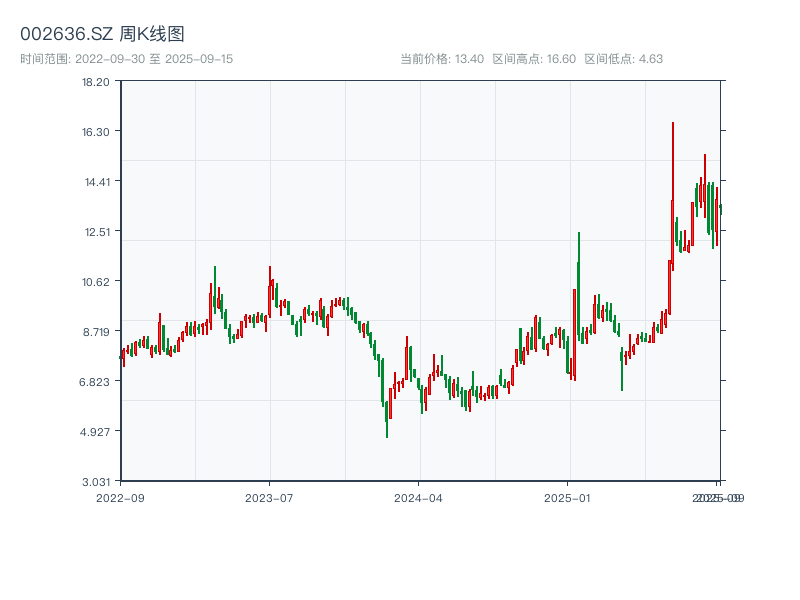Click y-axis value 6.823

point(94,382)
